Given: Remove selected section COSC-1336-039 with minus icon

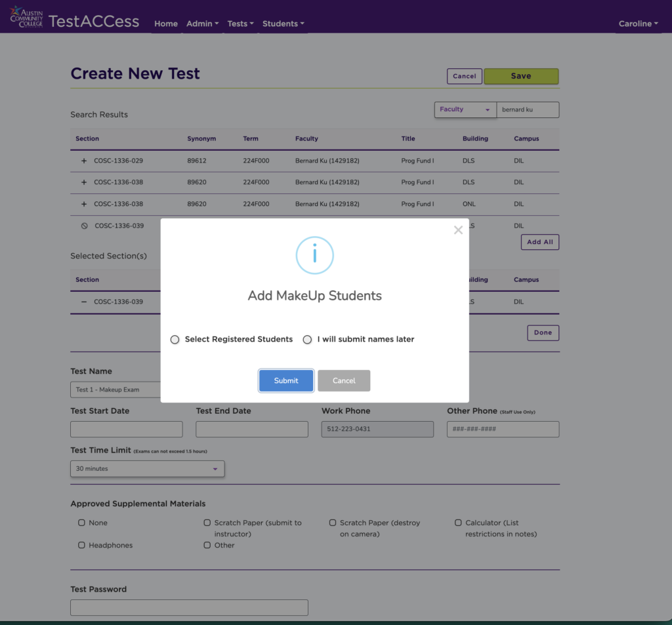Looking at the screenshot, I should point(83,302).
